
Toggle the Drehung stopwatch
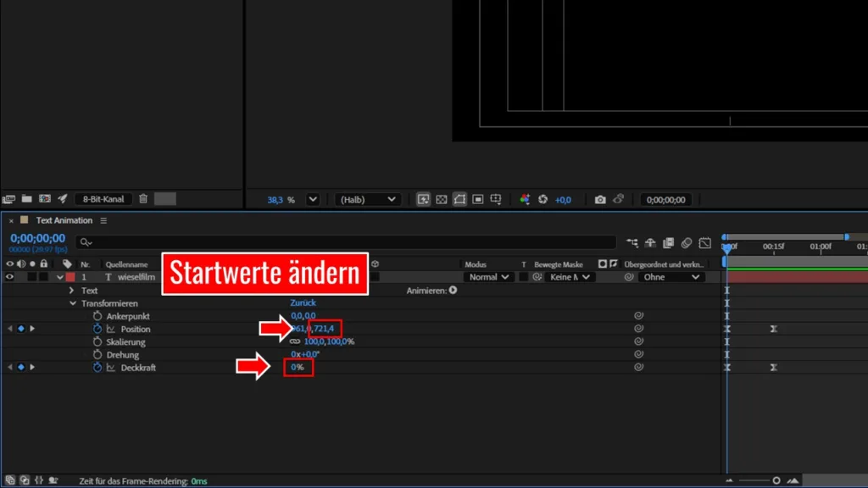click(97, 355)
